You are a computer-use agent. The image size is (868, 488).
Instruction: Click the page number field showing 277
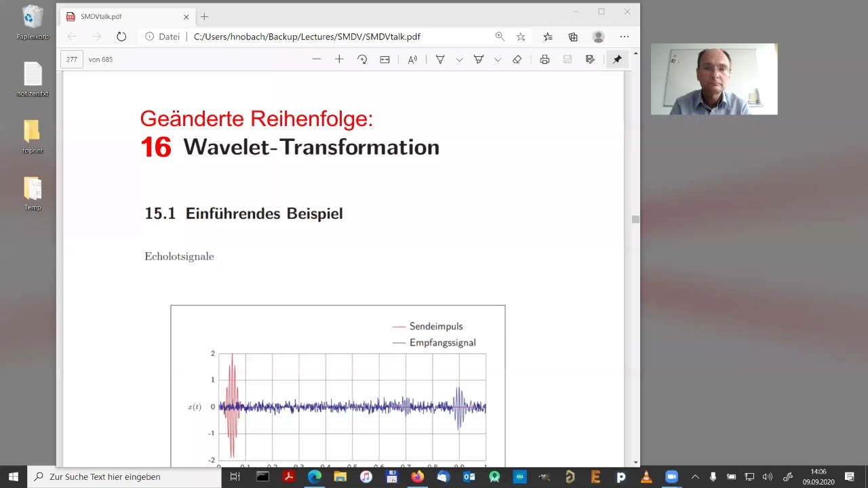click(x=72, y=60)
